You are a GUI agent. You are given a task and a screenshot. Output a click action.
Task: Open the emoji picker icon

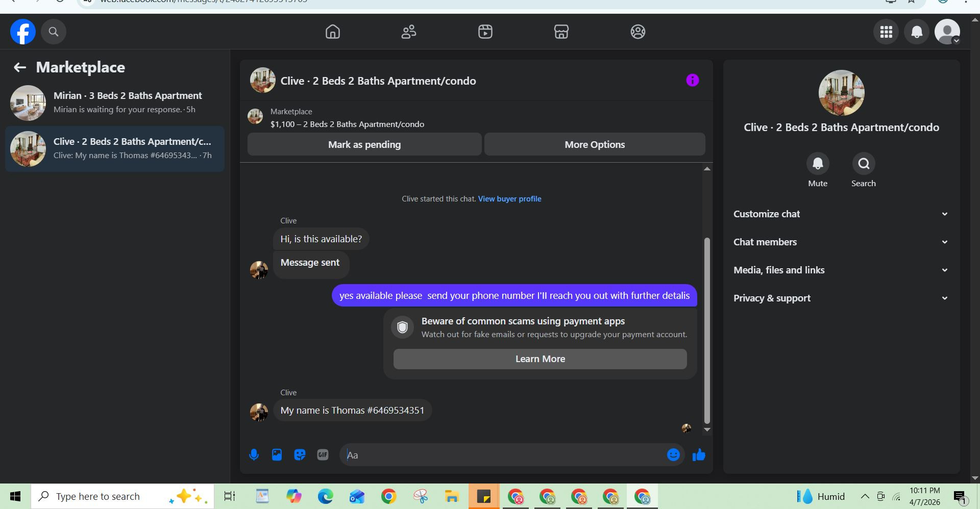click(x=673, y=455)
